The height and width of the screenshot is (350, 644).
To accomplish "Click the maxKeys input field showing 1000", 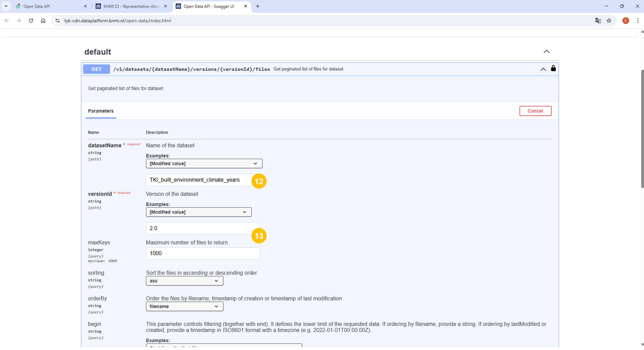I will click(203, 253).
